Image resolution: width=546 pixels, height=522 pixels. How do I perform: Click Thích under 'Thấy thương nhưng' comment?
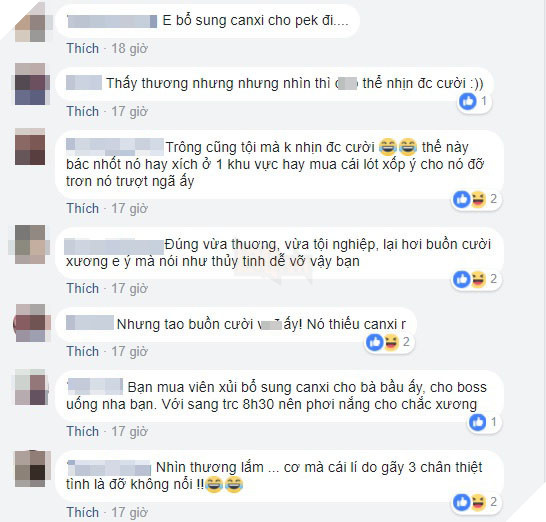[83, 111]
